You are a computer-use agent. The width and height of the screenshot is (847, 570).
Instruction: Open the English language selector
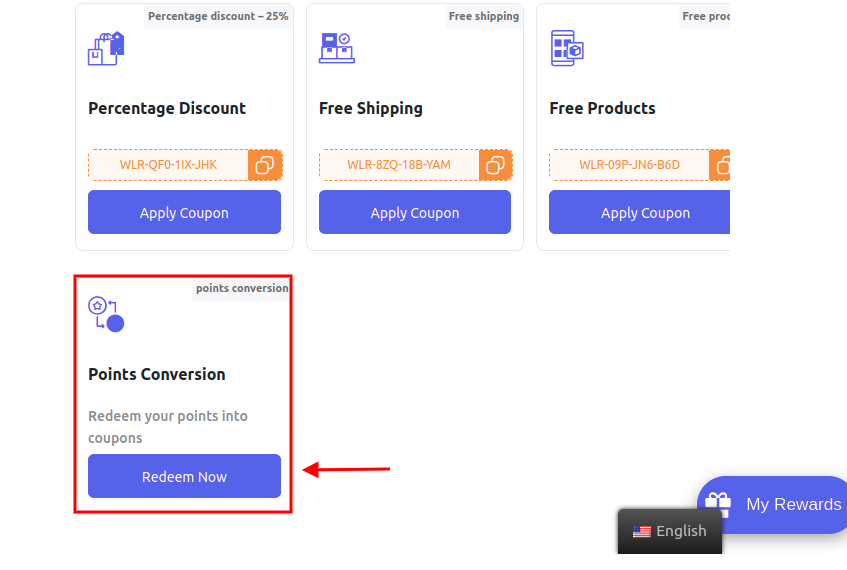(670, 531)
